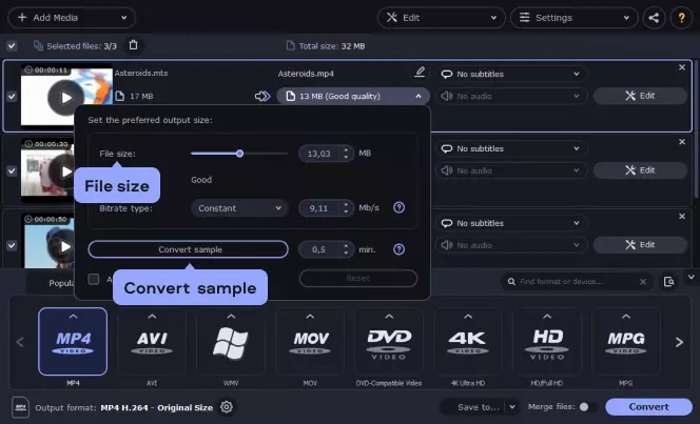Open the Settings menu

point(573,17)
